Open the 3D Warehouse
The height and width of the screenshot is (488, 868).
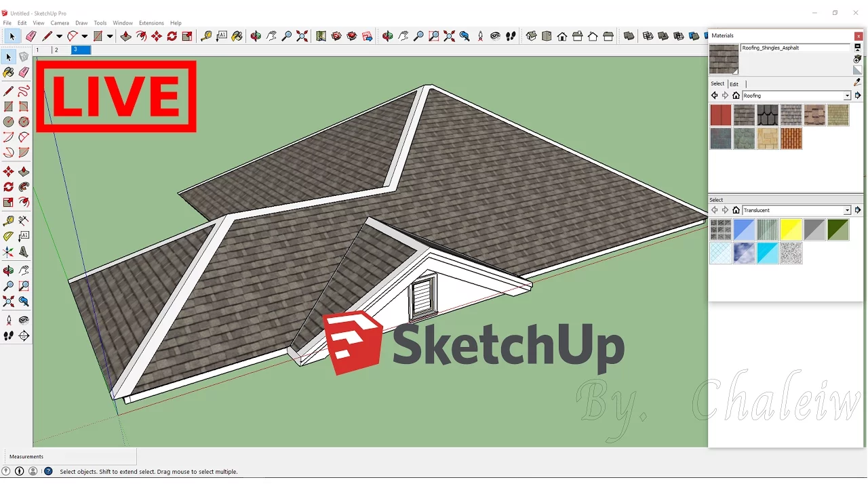tap(336, 36)
